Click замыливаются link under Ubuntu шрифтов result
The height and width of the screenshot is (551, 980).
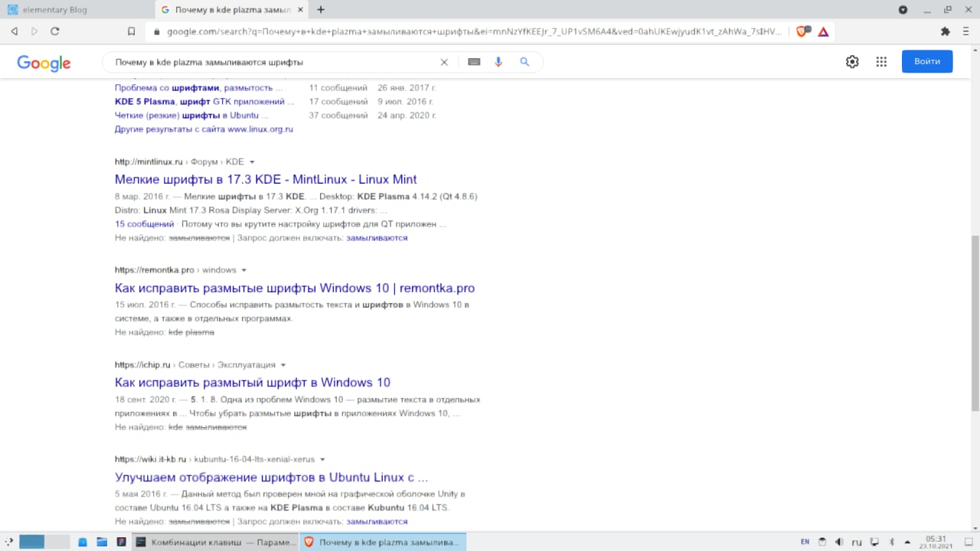[377, 522]
